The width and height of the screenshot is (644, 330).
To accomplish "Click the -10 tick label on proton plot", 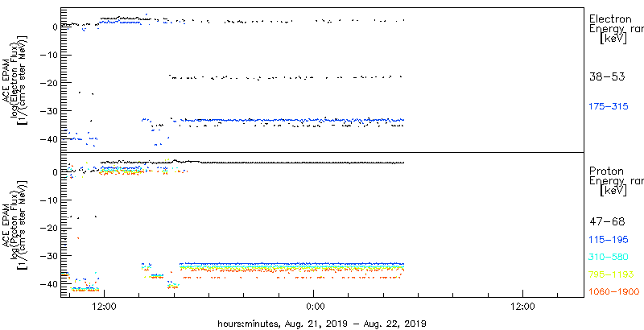I will (51, 200).
